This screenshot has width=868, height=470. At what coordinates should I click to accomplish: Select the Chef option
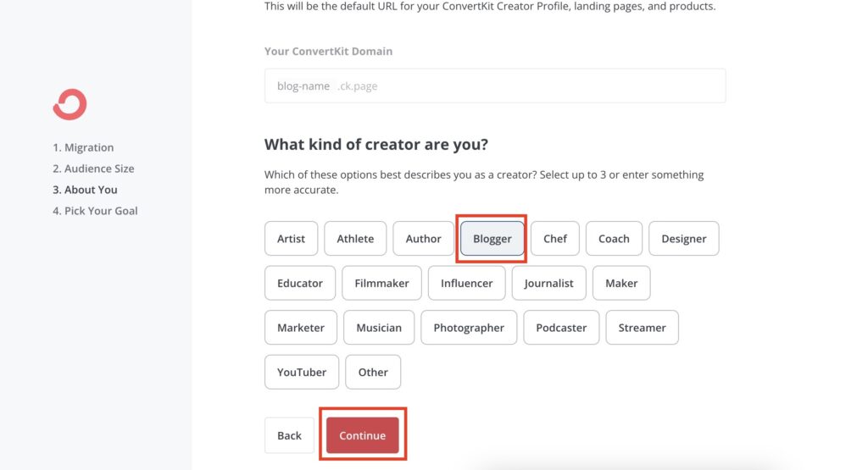(x=554, y=238)
